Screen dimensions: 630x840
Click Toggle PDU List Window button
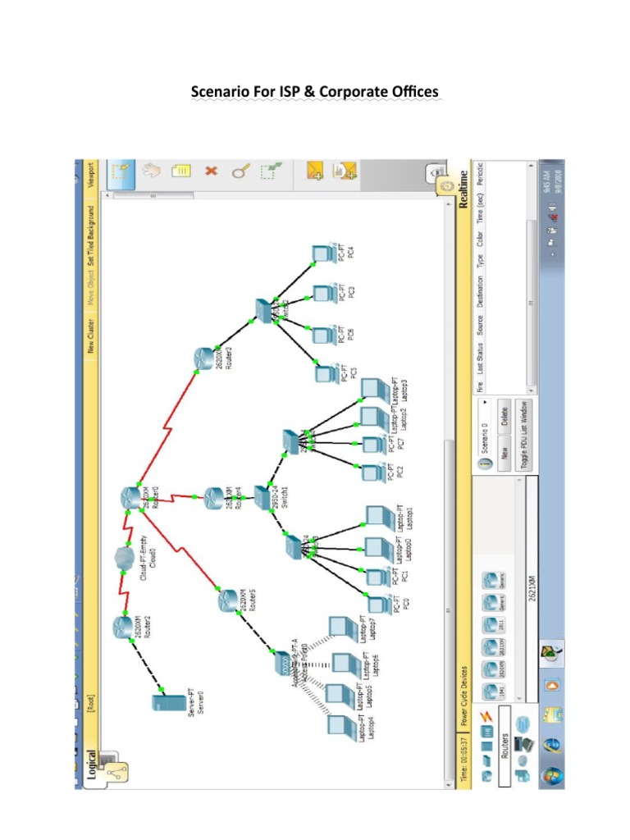tap(524, 435)
